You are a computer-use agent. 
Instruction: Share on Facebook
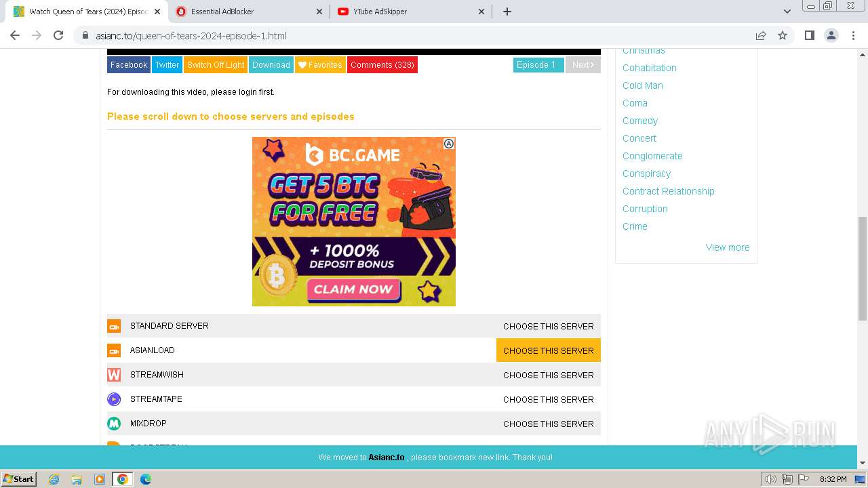tap(129, 65)
